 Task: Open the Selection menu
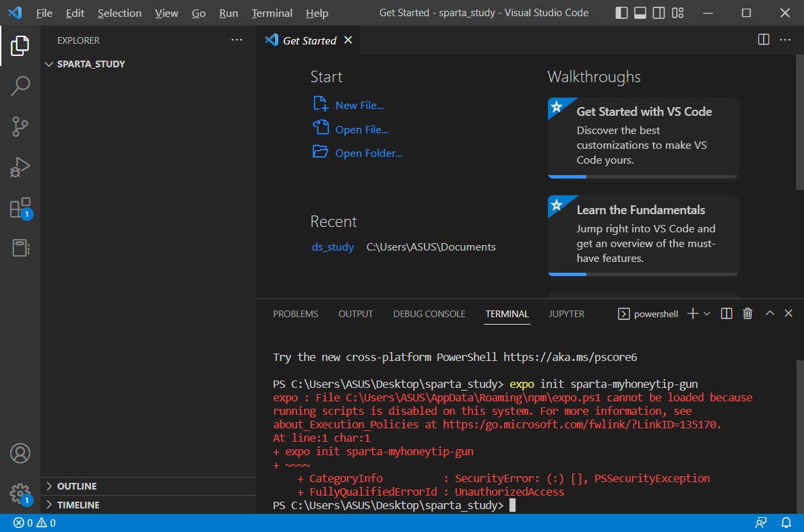[119, 13]
